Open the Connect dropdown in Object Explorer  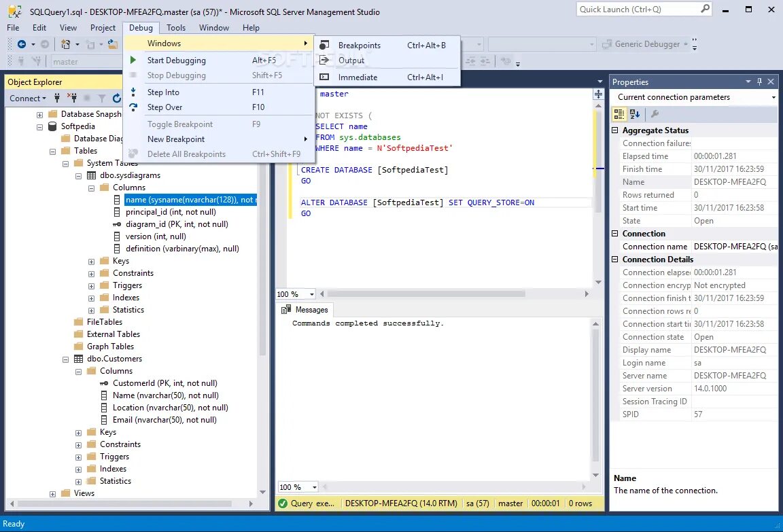tap(28, 98)
